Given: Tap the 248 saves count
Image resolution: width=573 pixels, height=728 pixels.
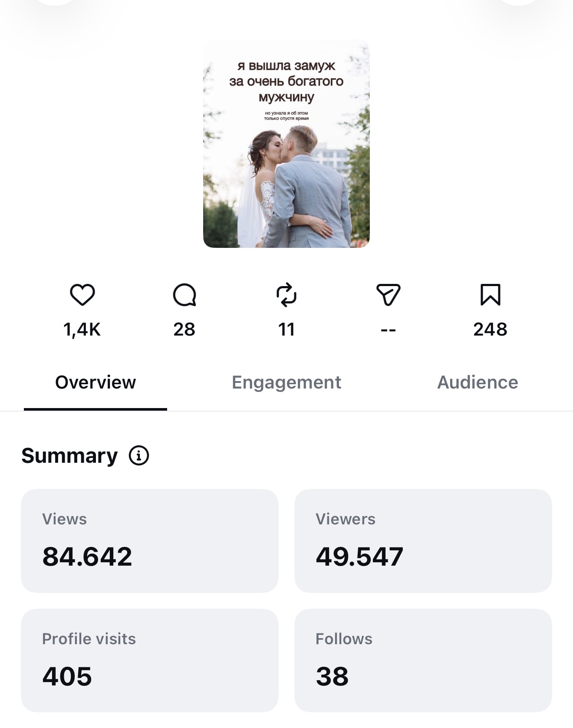Looking at the screenshot, I should (491, 329).
